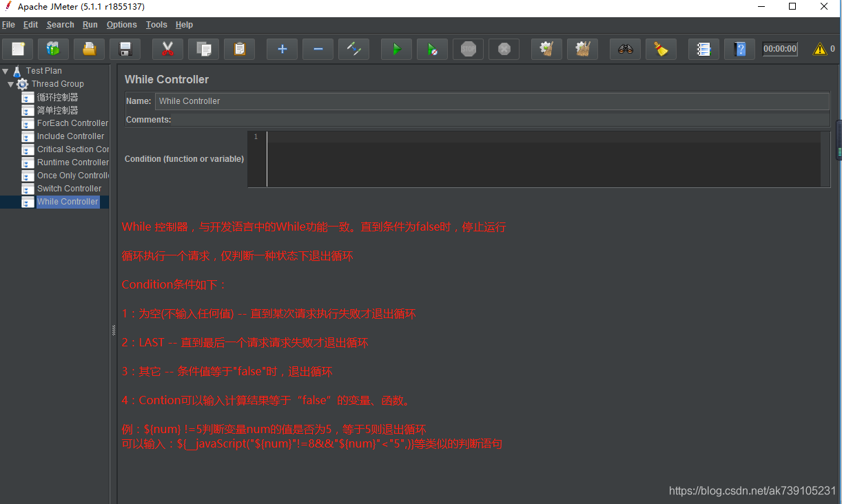The width and height of the screenshot is (842, 504).
Task: Open the Run menu
Action: pos(90,25)
